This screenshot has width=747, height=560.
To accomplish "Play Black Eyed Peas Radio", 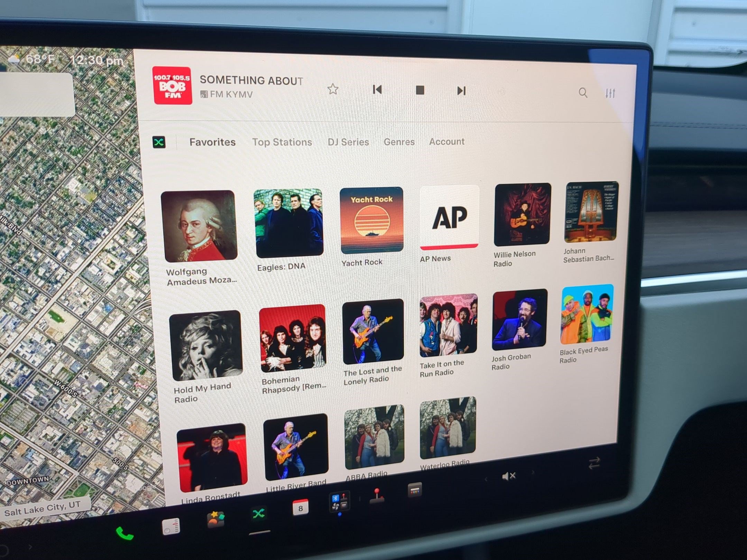I will (x=587, y=314).
